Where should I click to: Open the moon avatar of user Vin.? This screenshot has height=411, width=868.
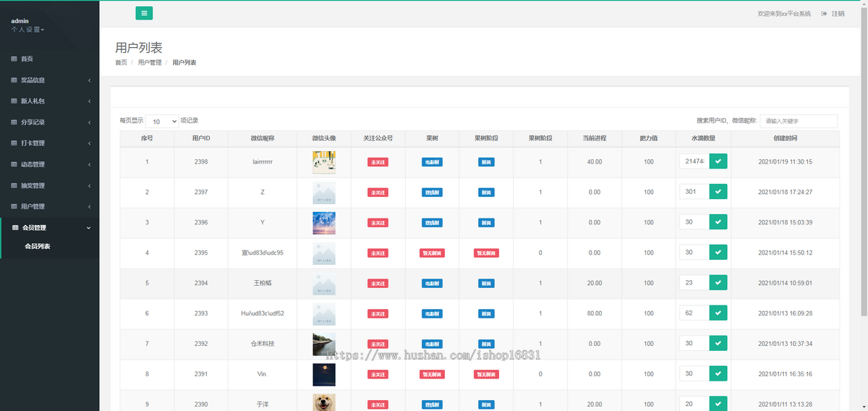click(x=324, y=374)
